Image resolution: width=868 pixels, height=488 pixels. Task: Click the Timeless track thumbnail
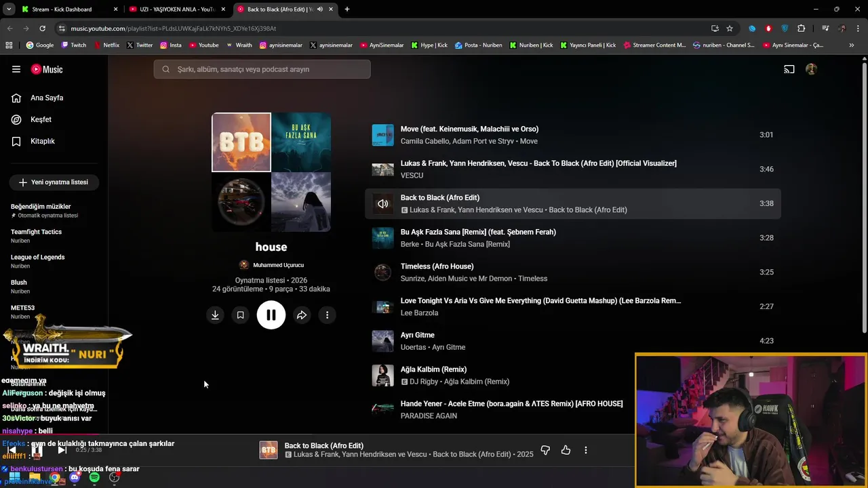[383, 272]
